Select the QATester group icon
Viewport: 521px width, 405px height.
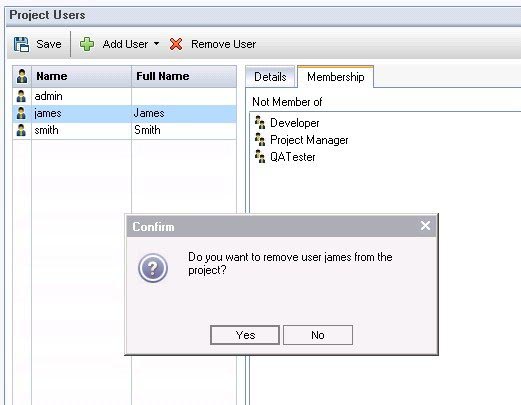click(x=260, y=156)
